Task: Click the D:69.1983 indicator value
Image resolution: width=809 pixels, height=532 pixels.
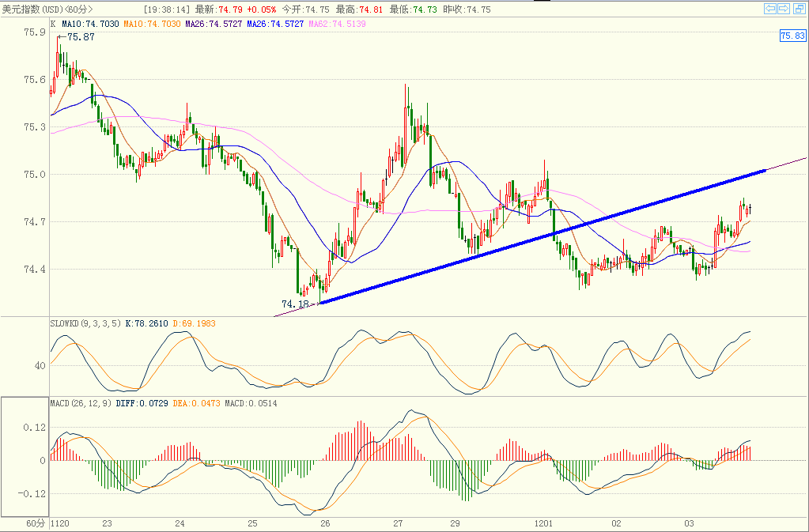Action: click(195, 323)
